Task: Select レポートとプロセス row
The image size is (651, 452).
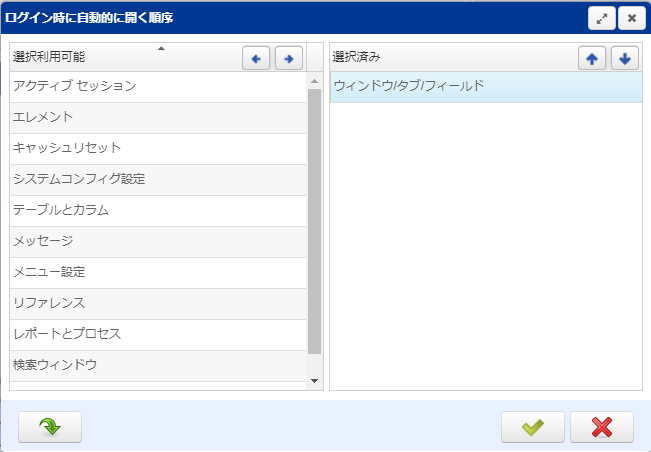Action: click(x=158, y=335)
